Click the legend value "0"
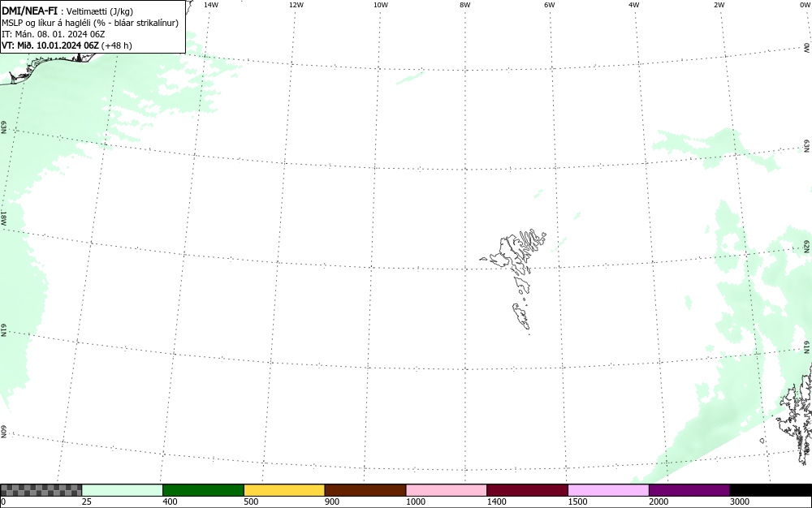812x508 pixels. (x=3, y=502)
